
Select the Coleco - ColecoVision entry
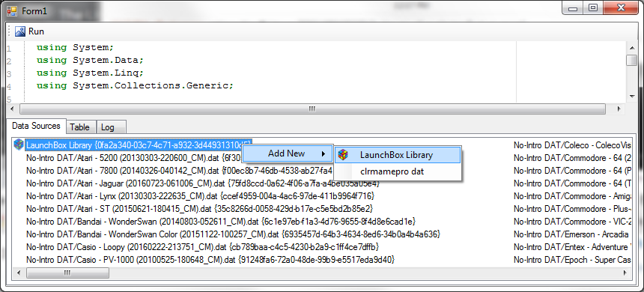point(573,145)
